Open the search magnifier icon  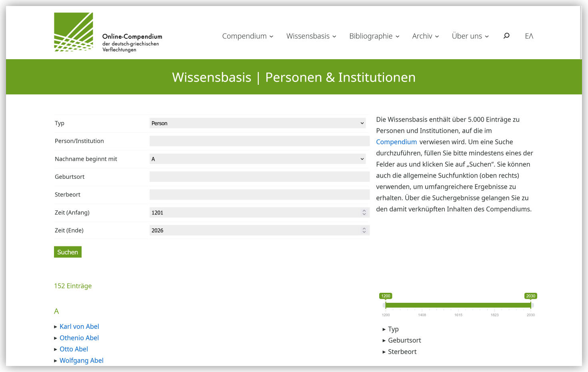tap(506, 36)
